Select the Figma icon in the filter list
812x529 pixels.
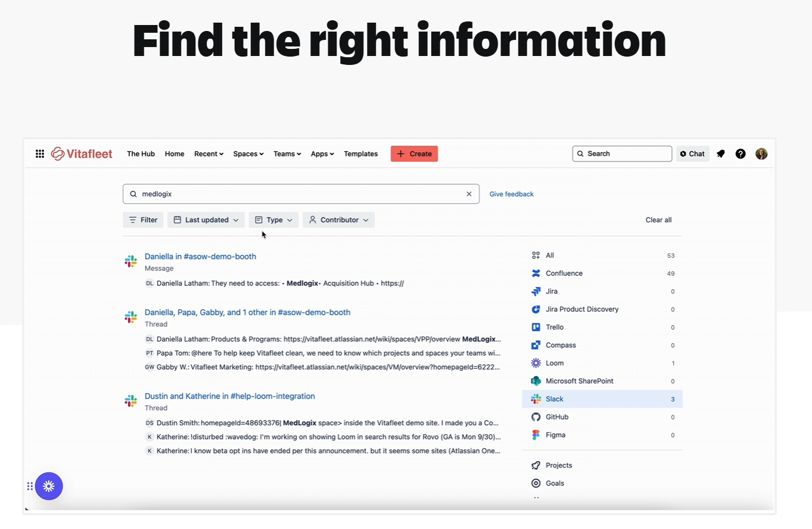[536, 435]
